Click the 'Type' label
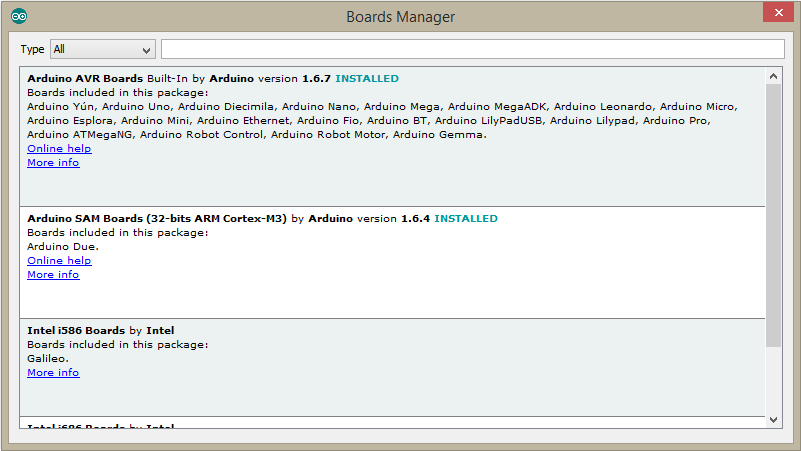Screen dimensions: 801x451 click(x=32, y=50)
